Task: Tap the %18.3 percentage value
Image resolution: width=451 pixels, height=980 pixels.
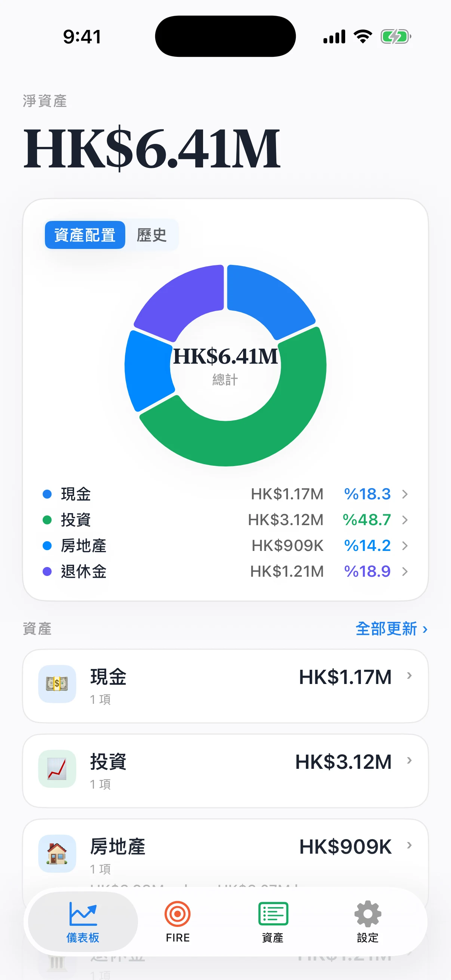Action: (x=367, y=494)
